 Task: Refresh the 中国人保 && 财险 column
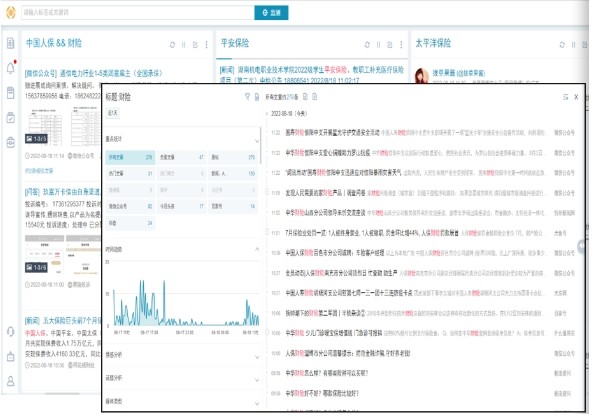172,45
